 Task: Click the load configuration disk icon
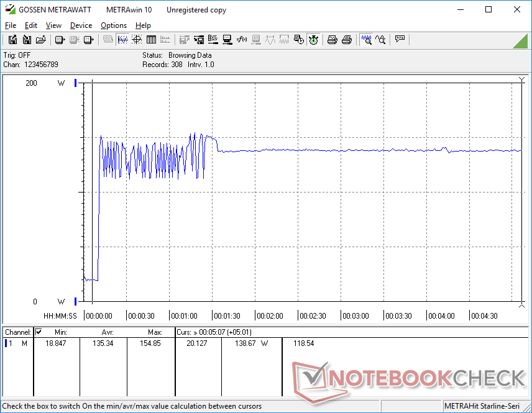click(x=199, y=40)
